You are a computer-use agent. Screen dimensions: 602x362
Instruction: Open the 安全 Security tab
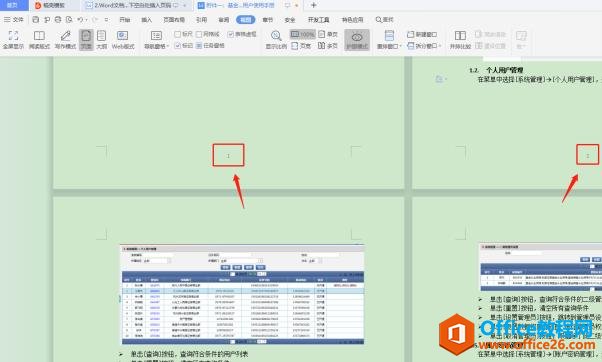click(x=290, y=20)
